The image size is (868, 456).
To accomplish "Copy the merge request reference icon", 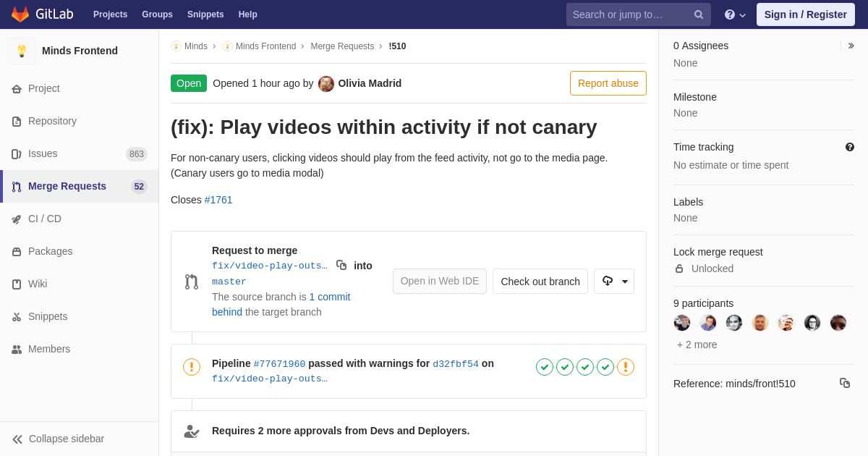I will (x=845, y=383).
